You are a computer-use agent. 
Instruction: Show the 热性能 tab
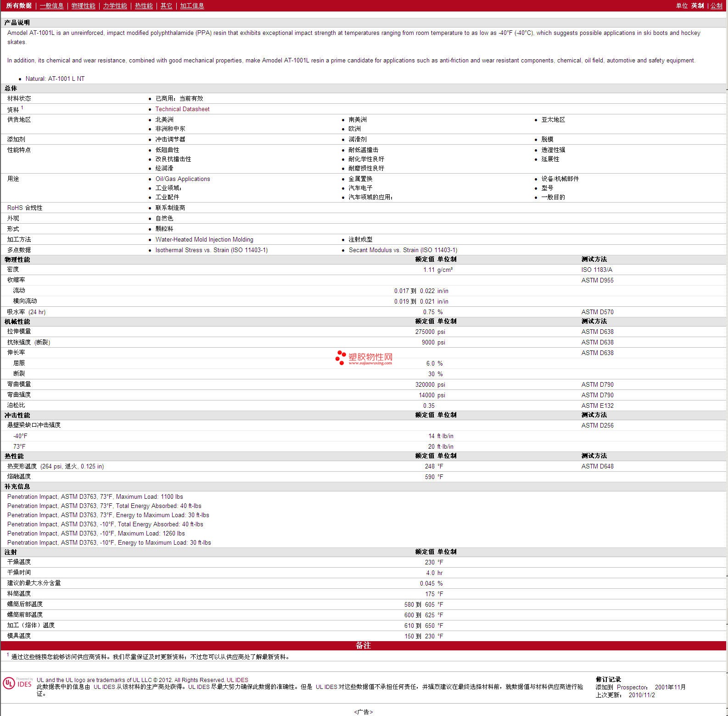[x=144, y=6]
